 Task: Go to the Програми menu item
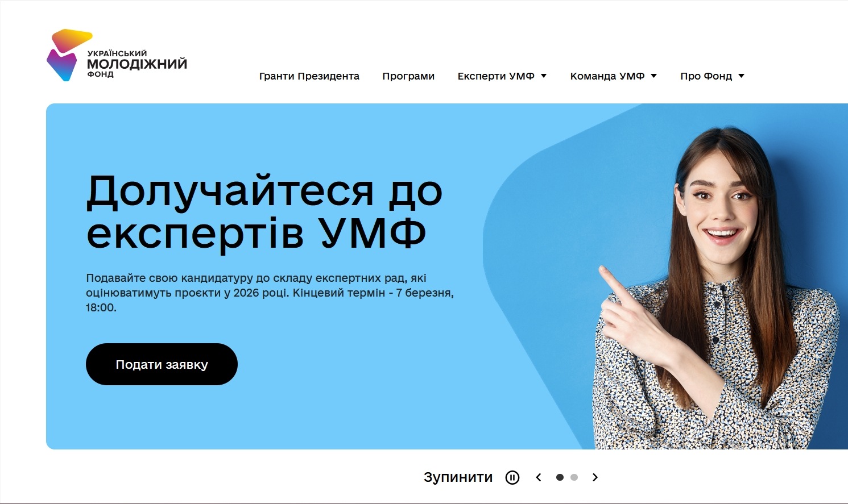point(408,76)
